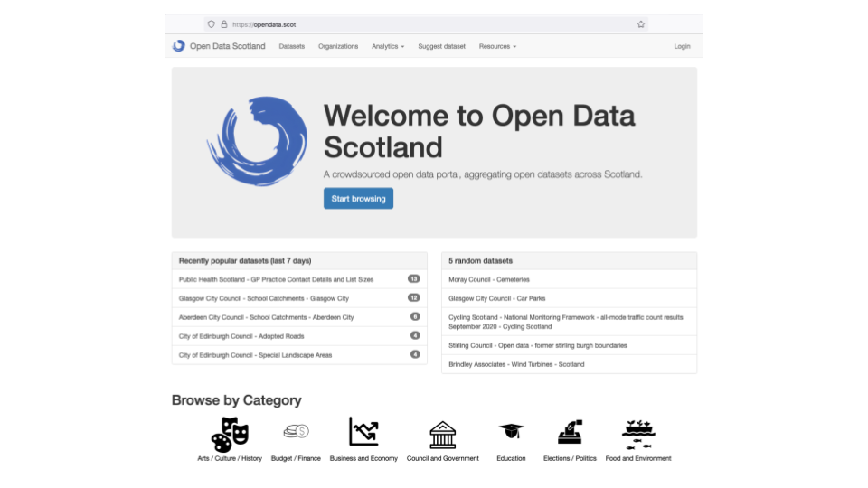Click view count badge for GP Practice dataset

(x=414, y=279)
